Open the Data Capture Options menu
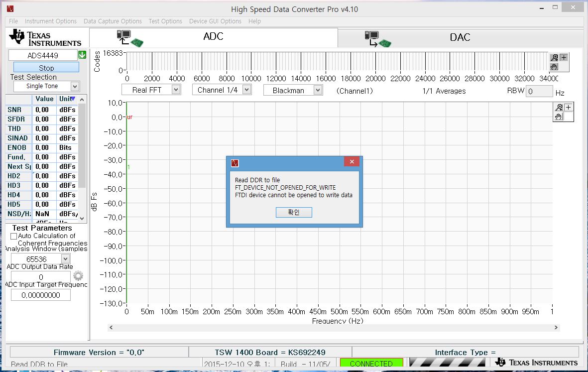Viewport: 588px width, 372px height. click(113, 21)
